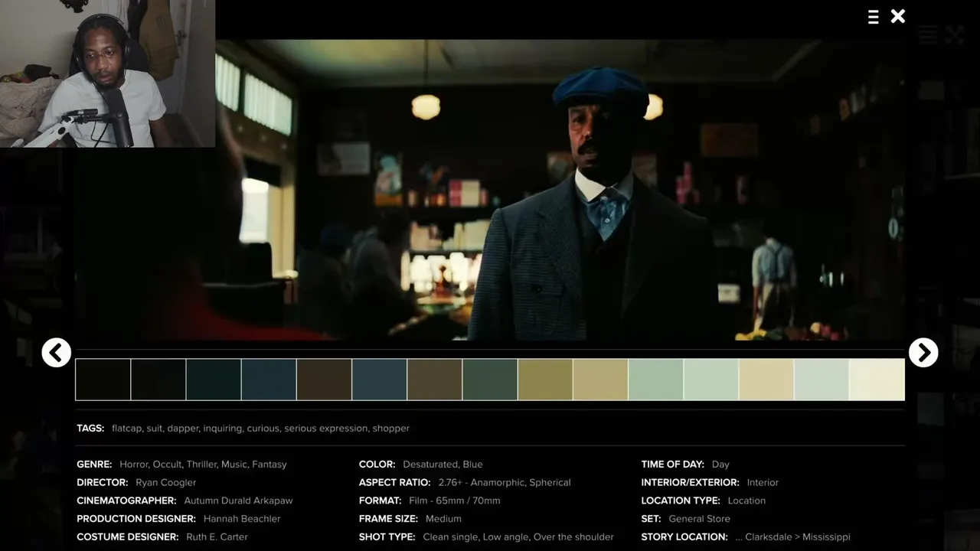The width and height of the screenshot is (980, 551).
Task: Filter by color Desaturated
Action: click(430, 465)
